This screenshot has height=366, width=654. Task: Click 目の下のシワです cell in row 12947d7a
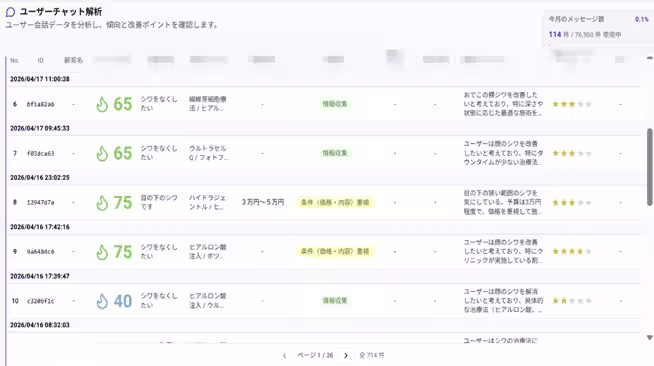[158, 202]
